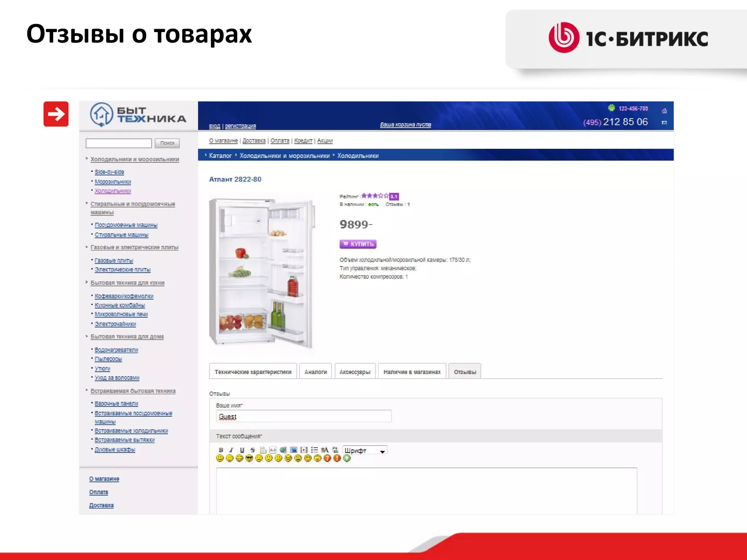Open Кофеварки/кофемолки category
This screenshot has width=747, height=560.
[x=124, y=296]
